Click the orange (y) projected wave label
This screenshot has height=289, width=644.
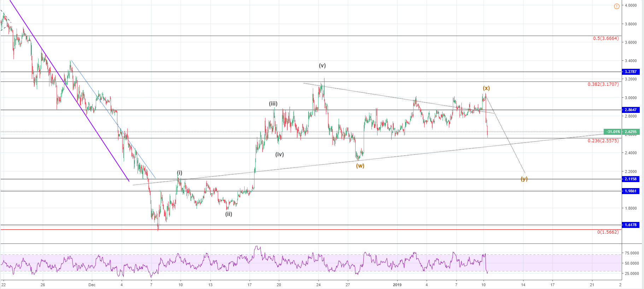coord(524,179)
